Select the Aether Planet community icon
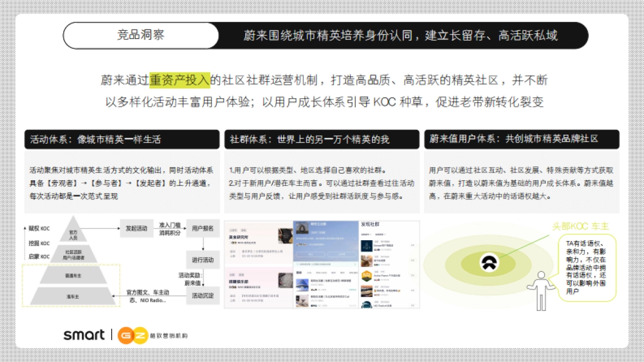Viewport: 644px width, 362px height. (x=367, y=275)
